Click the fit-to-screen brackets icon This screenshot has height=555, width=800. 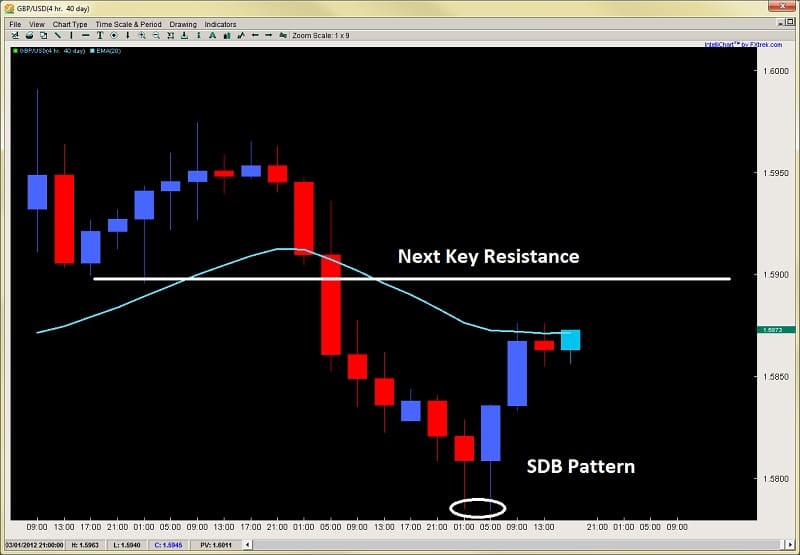point(170,36)
